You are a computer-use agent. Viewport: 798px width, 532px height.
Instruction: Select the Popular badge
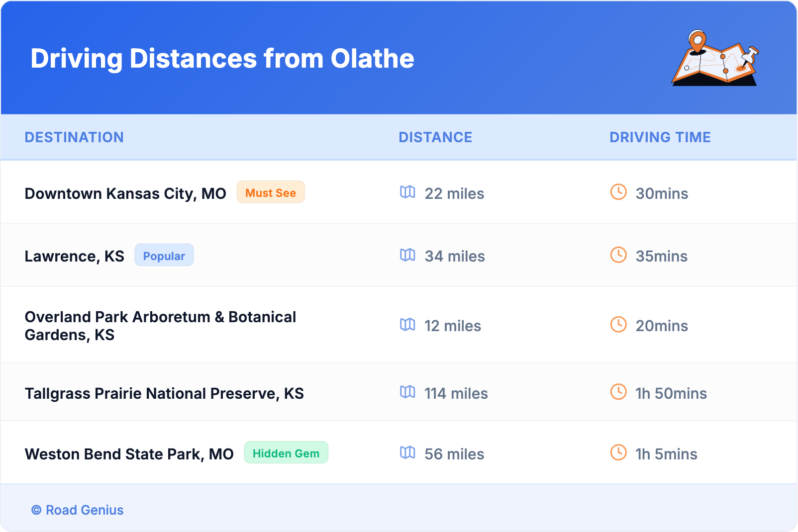(164, 256)
